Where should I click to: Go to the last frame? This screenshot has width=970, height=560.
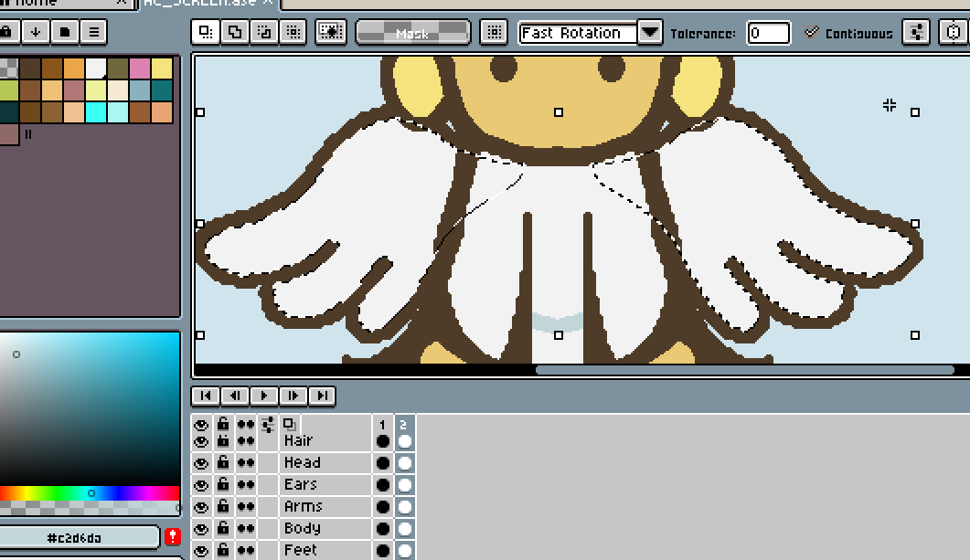click(323, 396)
